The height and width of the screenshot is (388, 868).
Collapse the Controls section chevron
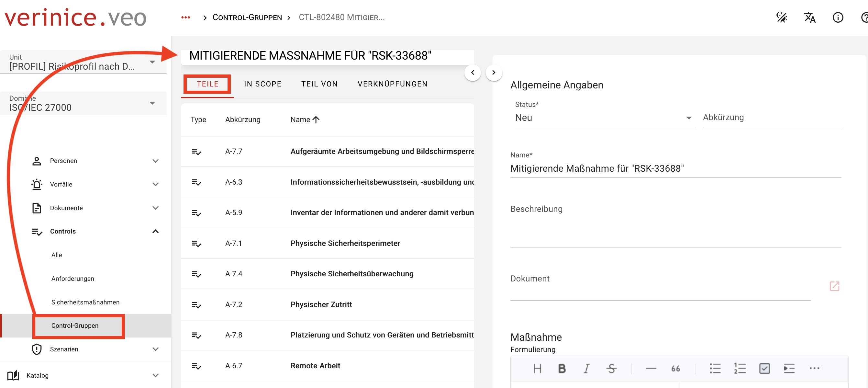[155, 231]
